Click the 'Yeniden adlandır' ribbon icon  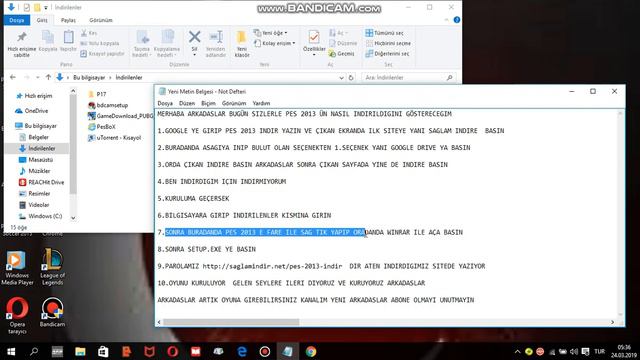coord(216,37)
